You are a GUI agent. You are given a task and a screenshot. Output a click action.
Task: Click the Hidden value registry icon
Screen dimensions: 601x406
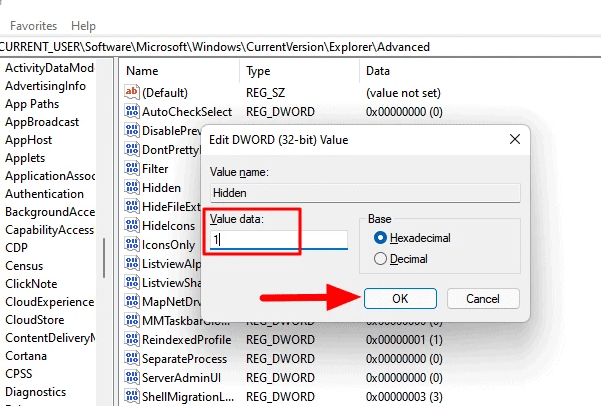point(131,187)
